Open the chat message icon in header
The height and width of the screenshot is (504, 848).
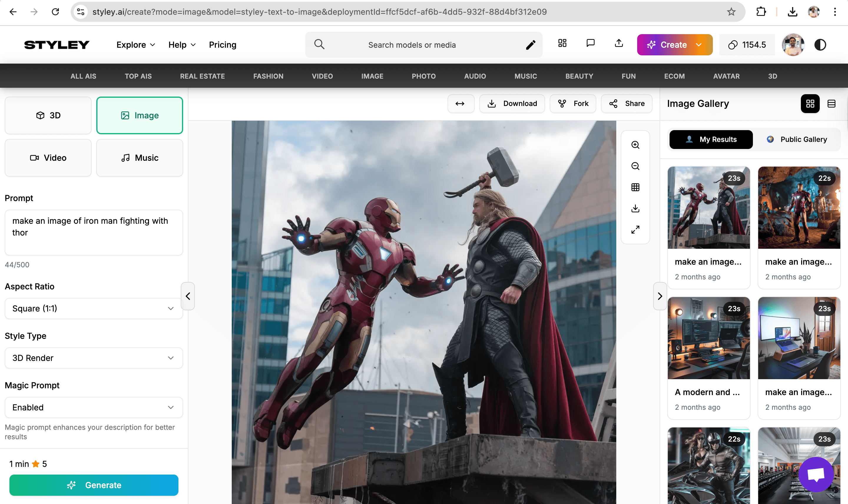pyautogui.click(x=590, y=43)
